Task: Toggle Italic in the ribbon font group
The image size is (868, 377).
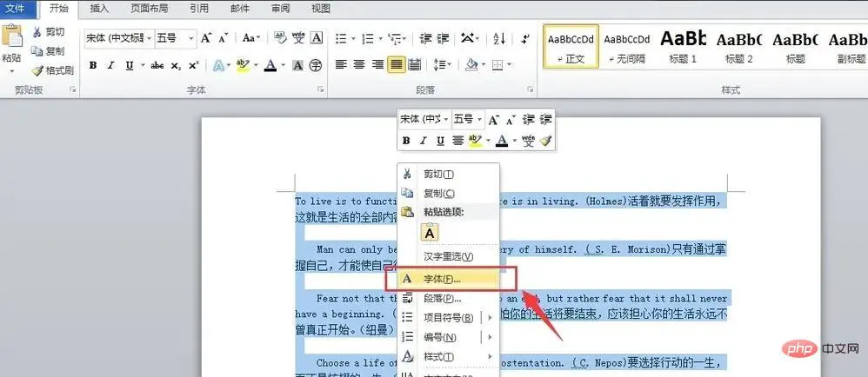Action: pos(110,66)
